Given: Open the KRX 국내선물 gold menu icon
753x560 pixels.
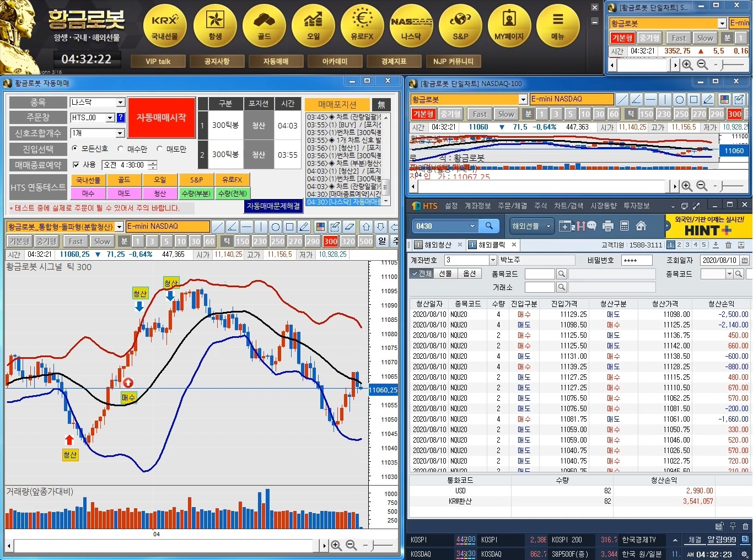Looking at the screenshot, I should (165, 26).
